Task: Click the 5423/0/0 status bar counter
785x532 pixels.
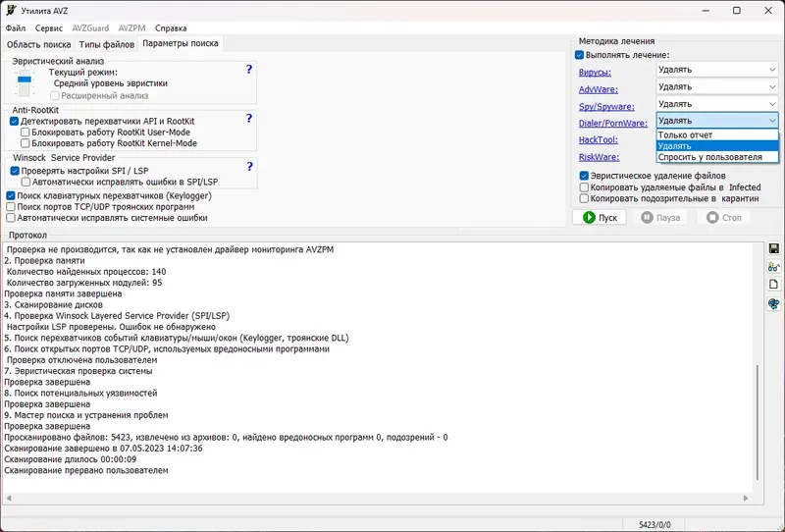Action: pyautogui.click(x=654, y=525)
